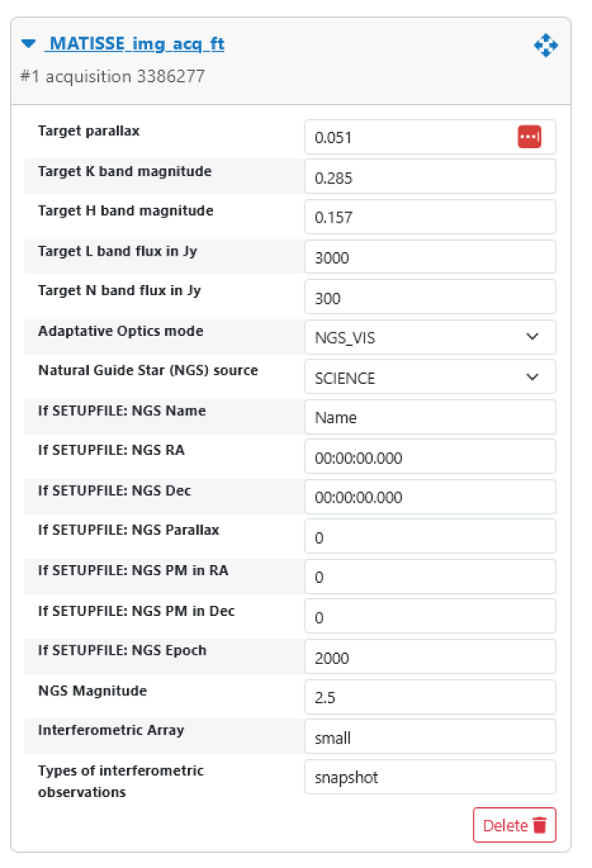Edit the NGS Epoch field

click(x=430, y=657)
